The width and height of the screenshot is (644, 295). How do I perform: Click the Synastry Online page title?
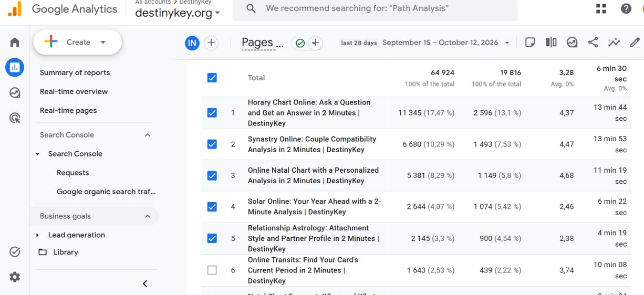(x=312, y=144)
